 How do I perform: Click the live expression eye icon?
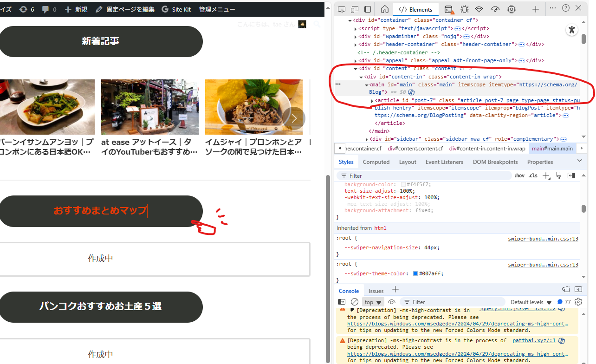pyautogui.click(x=392, y=302)
